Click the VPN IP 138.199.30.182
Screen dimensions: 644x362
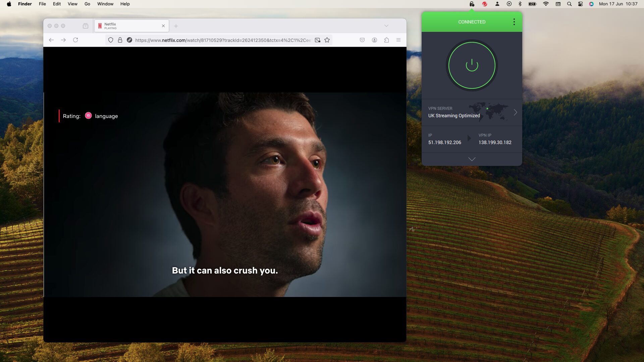495,142
